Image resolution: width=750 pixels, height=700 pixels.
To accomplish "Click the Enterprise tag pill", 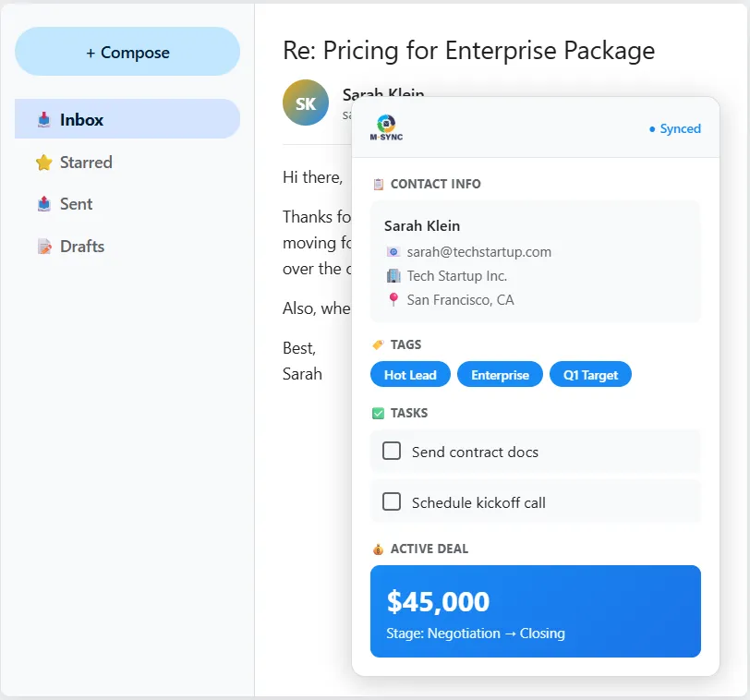I will tap(500, 375).
